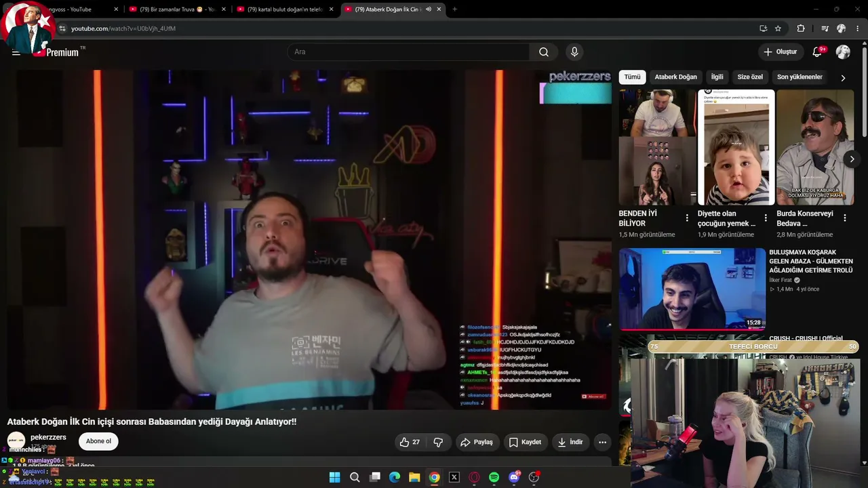This screenshot has height=488, width=868.
Task: Click the video title Ataberk Doğan İlk Cin
Action: [152, 422]
